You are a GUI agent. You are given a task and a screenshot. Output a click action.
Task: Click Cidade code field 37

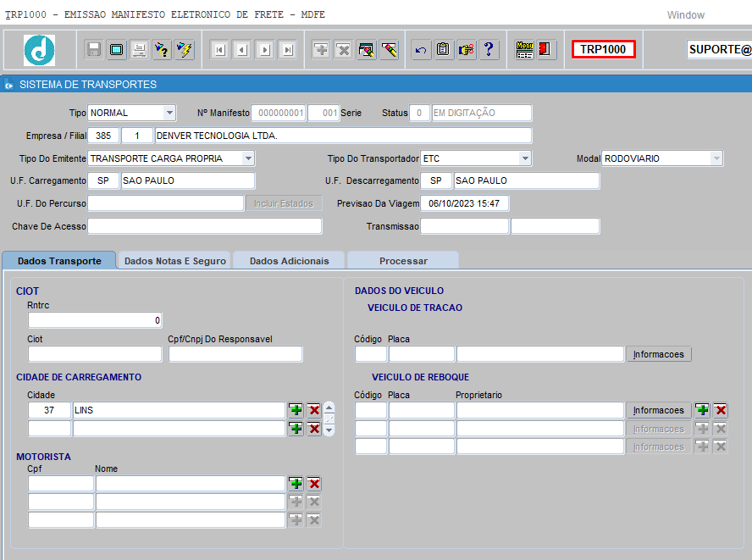click(x=49, y=410)
